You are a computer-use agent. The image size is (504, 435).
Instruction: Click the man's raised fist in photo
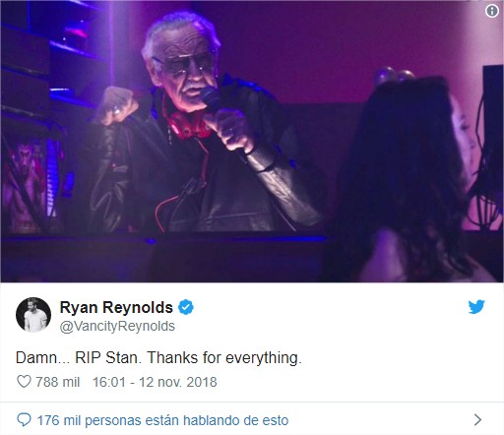(115, 105)
